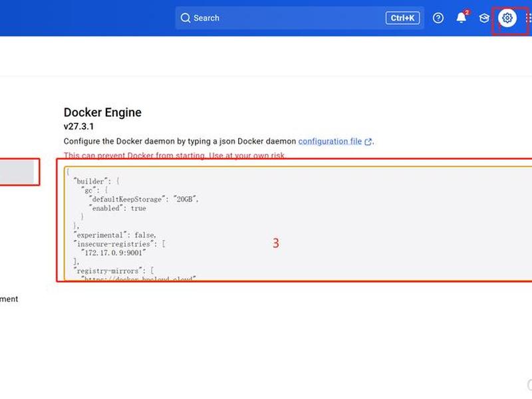Screen dimensions: 532x399
Task: Open the help question mark icon
Action: [438, 18]
